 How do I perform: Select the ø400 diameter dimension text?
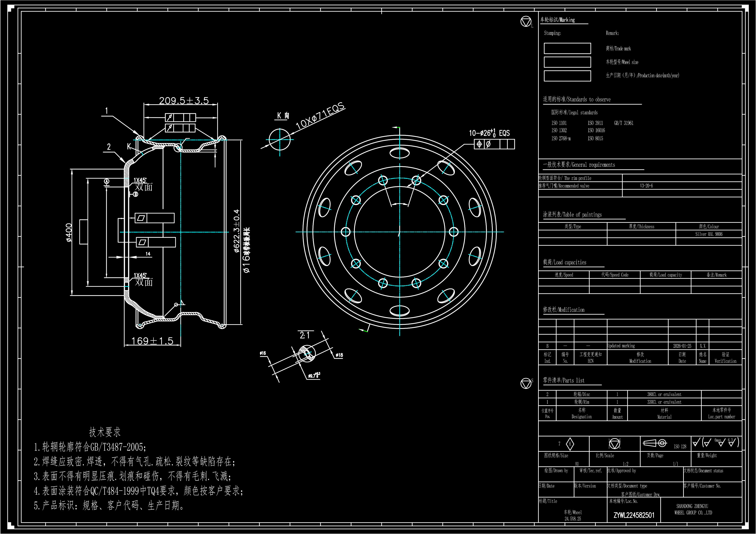point(69,232)
